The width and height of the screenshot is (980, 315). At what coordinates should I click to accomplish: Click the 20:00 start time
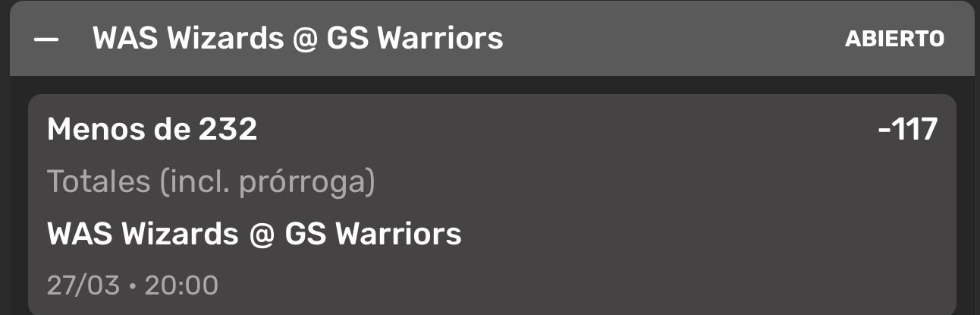coord(181,285)
